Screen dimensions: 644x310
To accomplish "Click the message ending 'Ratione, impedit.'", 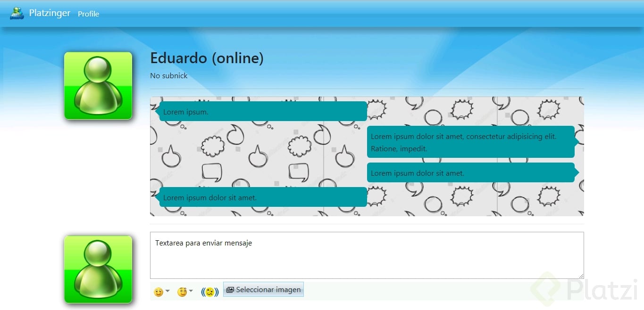I will point(473,142).
